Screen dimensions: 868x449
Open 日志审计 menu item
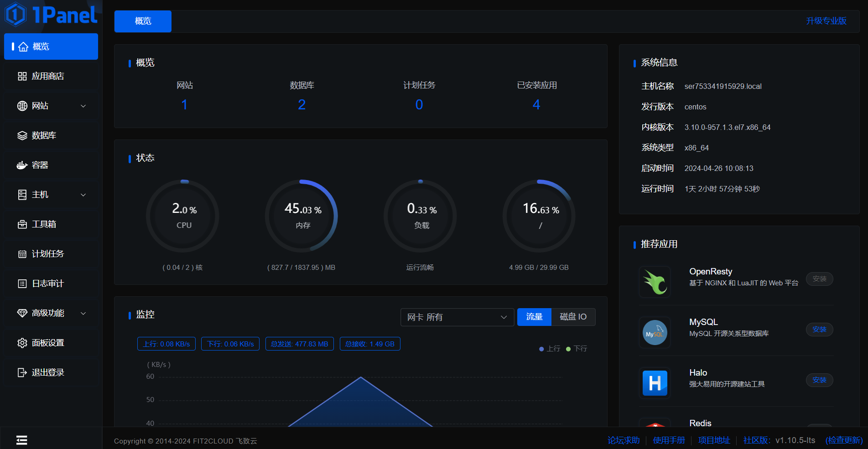pyautogui.click(x=51, y=284)
